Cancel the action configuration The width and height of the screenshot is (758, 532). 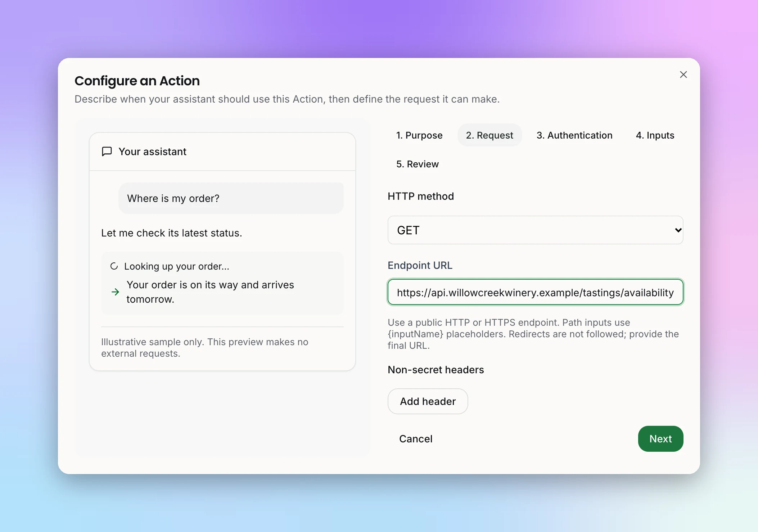pos(416,439)
